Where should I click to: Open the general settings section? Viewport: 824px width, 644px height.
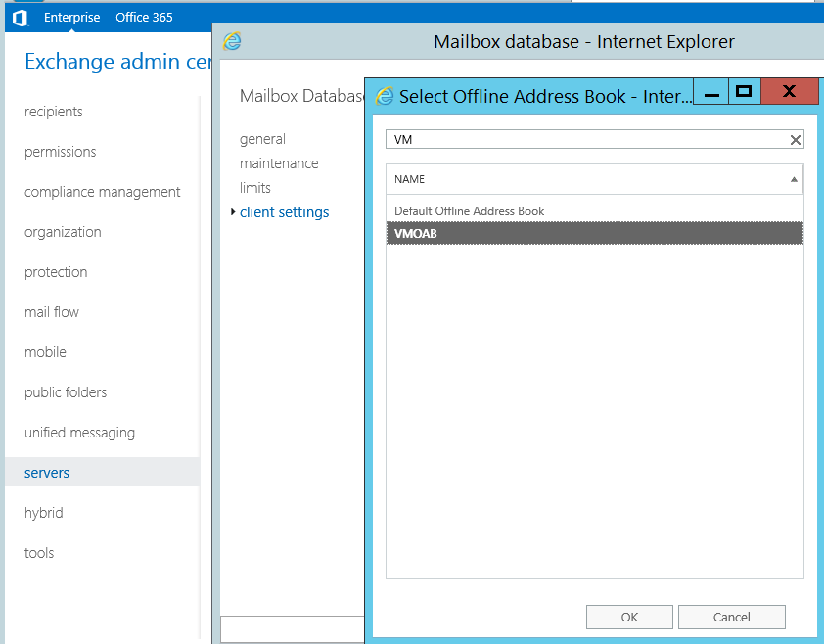click(x=262, y=139)
